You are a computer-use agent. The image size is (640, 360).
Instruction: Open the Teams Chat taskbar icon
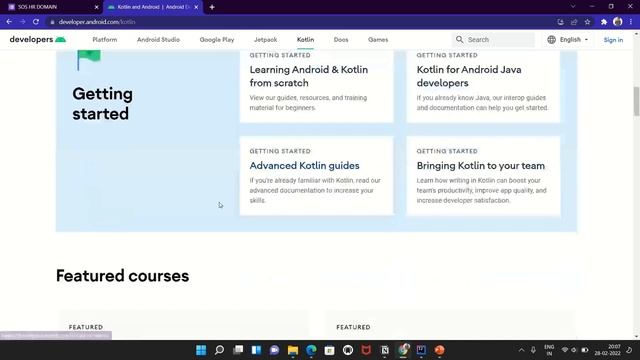(x=275, y=350)
